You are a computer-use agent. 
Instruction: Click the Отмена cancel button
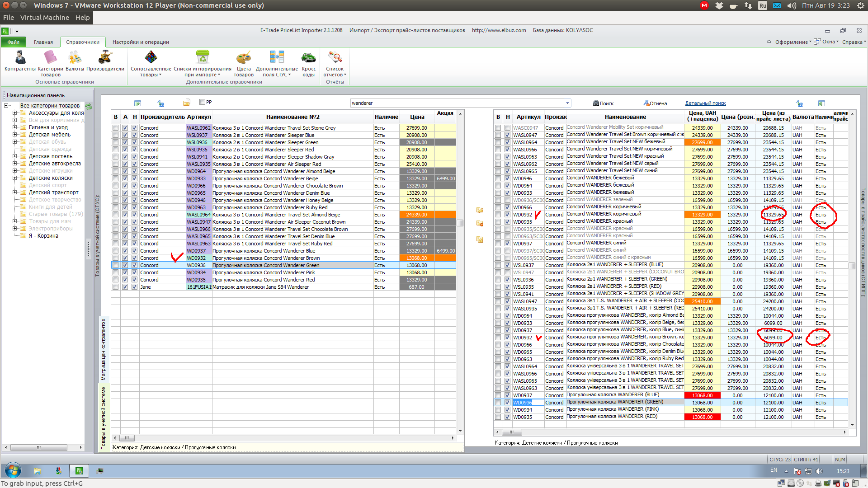(655, 103)
